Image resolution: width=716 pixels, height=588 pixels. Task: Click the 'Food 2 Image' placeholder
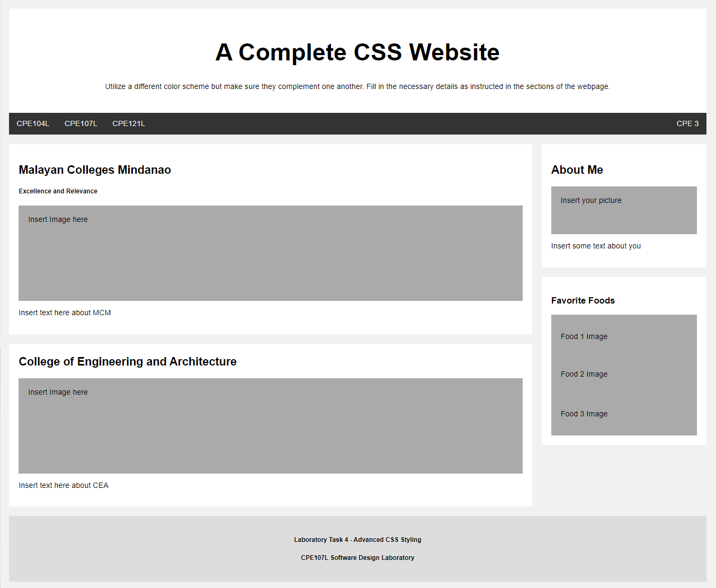point(584,374)
